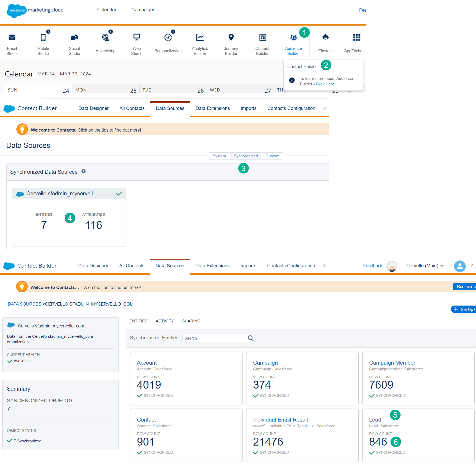Click the user avatar in the top right
This screenshot has width=476, height=464.
pos(460,266)
